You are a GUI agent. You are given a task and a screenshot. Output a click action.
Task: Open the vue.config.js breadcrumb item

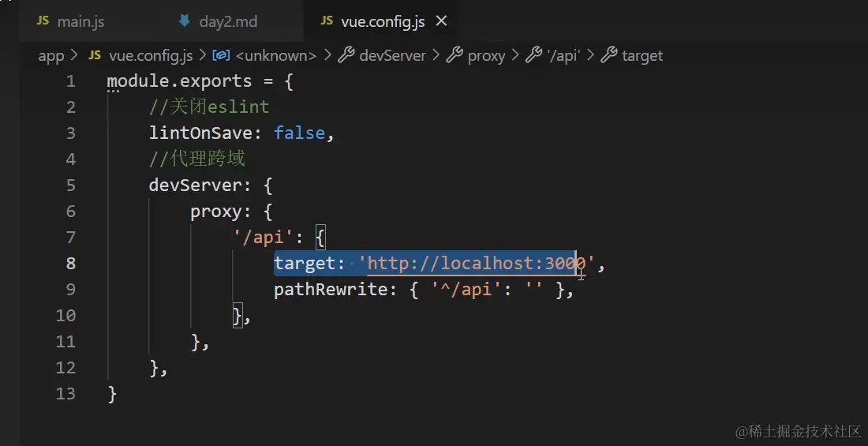pos(151,56)
